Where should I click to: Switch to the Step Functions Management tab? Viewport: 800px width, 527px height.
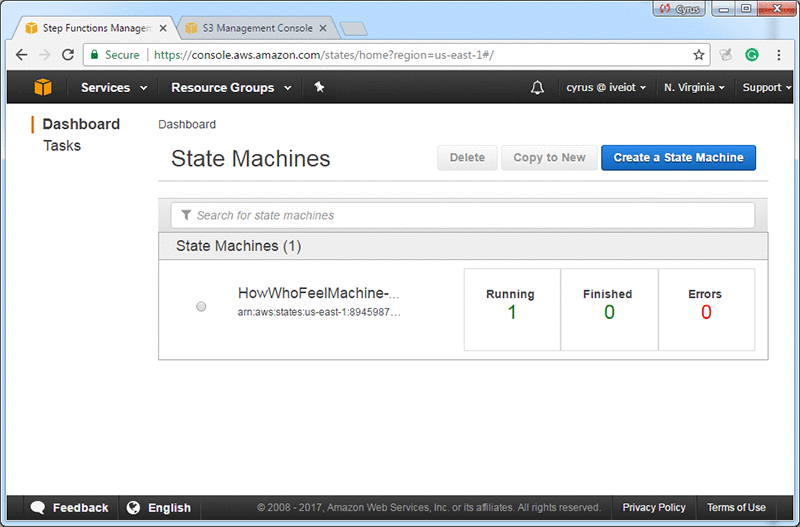96,28
